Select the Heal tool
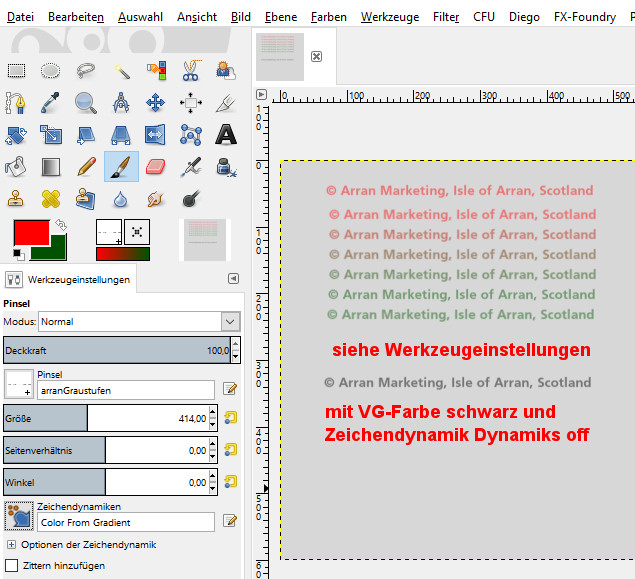The width and height of the screenshot is (635, 579). (51, 199)
